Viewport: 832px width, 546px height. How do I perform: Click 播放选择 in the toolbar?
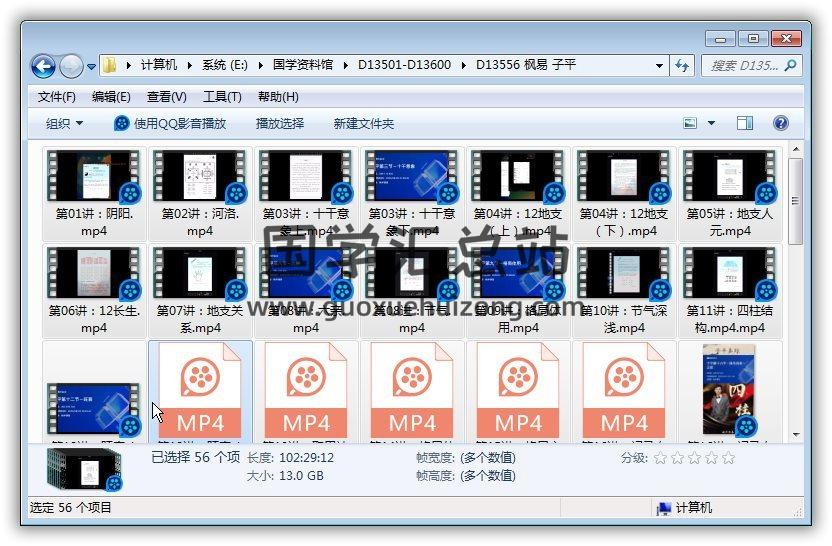(x=280, y=124)
